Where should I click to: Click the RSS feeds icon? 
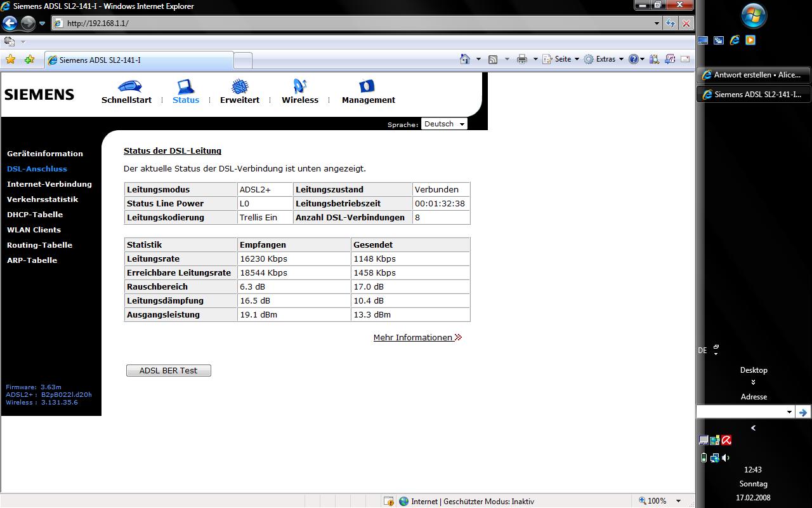click(x=493, y=59)
